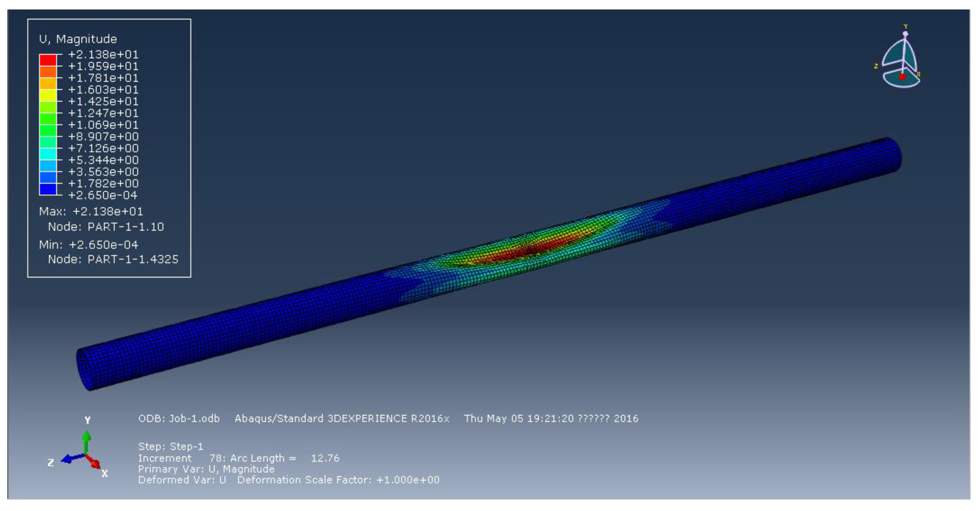Select the 'U, Magnitude' legend title
Viewport: 980px width, 511px height.
click(x=78, y=39)
